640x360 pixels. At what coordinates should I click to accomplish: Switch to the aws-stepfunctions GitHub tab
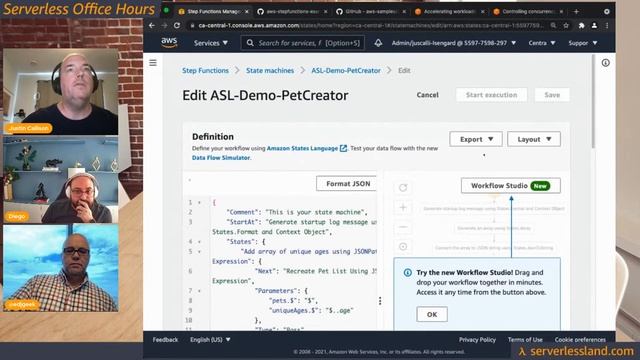pyautogui.click(x=292, y=12)
